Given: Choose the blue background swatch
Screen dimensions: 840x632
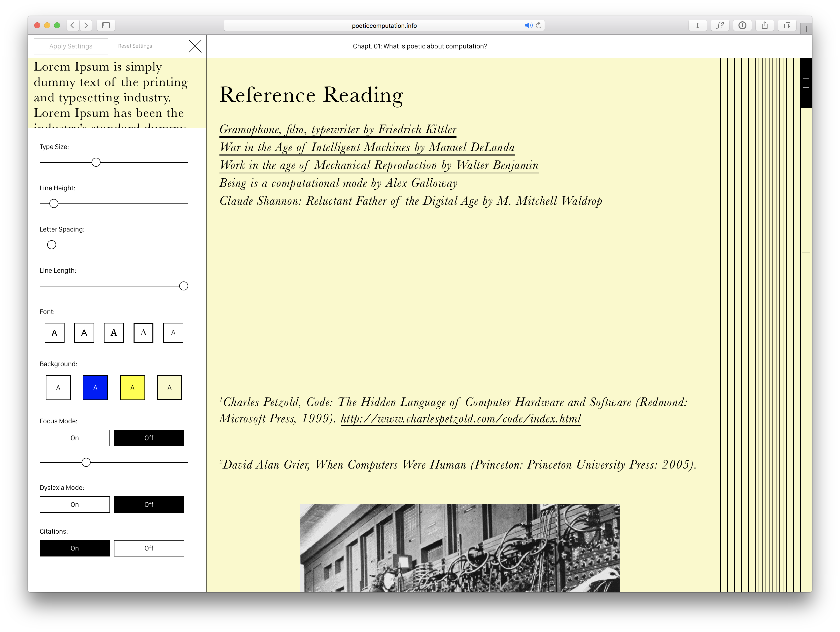Looking at the screenshot, I should click(95, 387).
